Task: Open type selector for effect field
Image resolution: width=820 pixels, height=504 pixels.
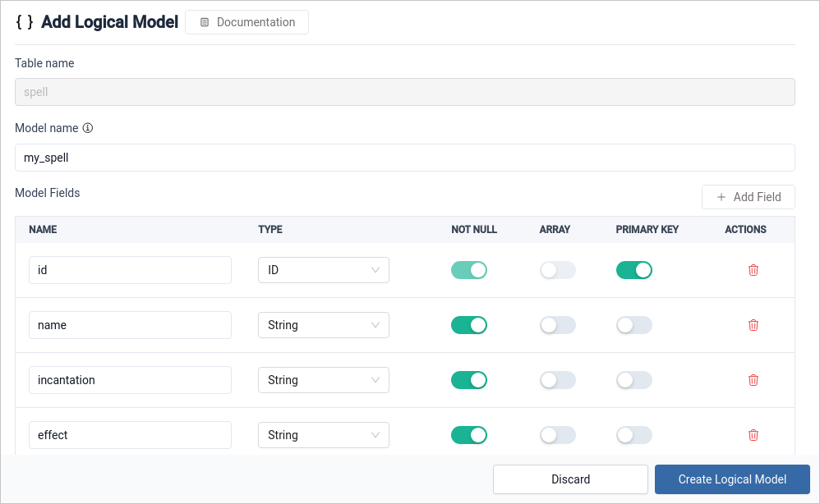Action: coord(323,435)
